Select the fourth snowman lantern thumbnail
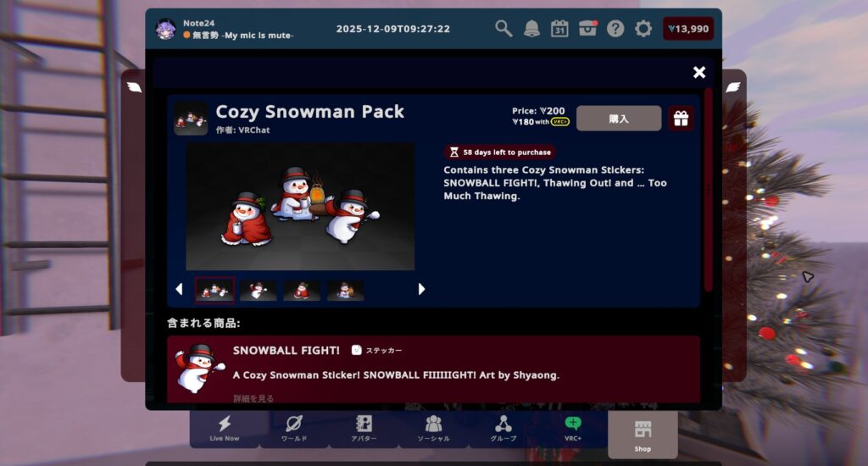This screenshot has width=868, height=466. point(345,290)
